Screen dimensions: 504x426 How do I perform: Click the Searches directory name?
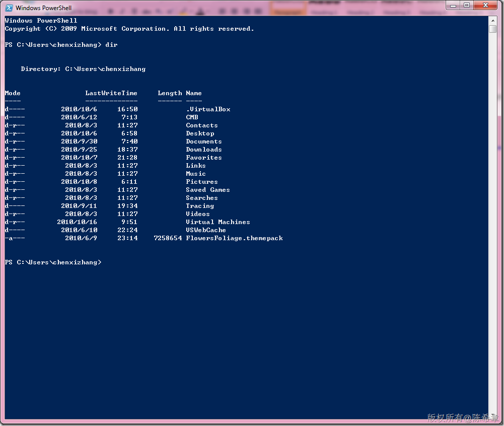click(202, 198)
